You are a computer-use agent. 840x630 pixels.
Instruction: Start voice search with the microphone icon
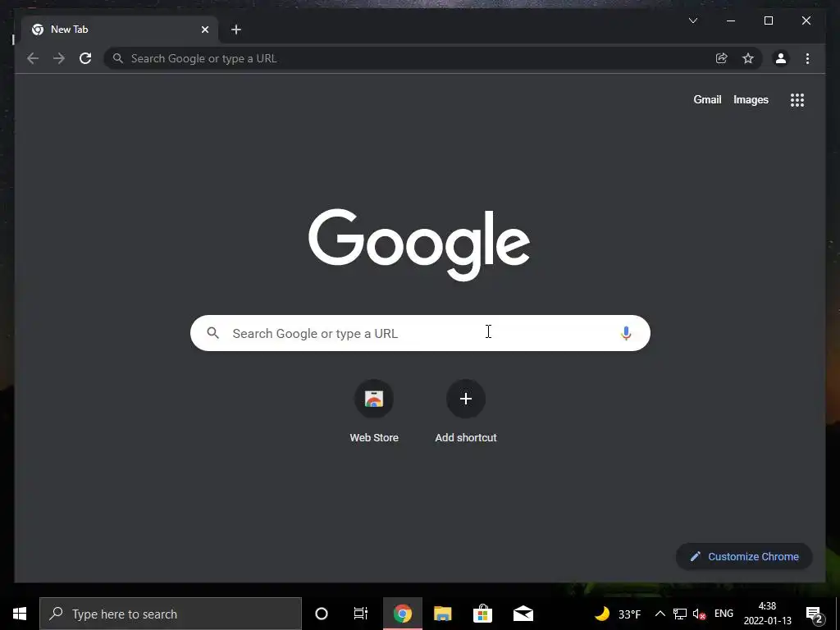coord(626,333)
